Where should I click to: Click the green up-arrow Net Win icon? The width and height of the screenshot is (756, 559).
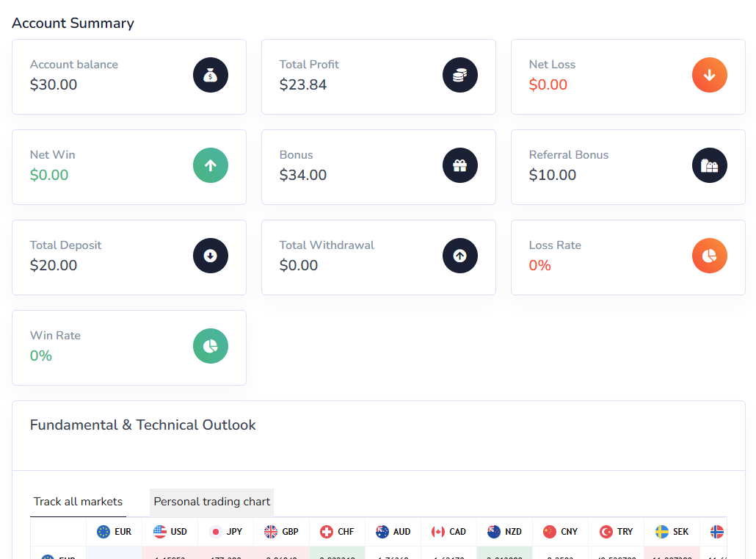click(x=211, y=165)
